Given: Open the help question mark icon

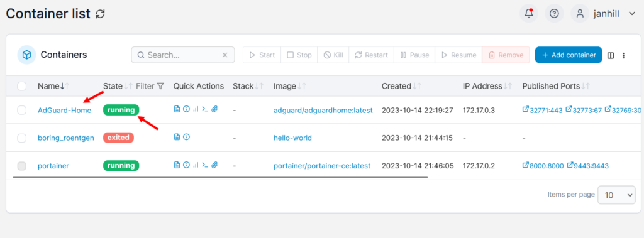Looking at the screenshot, I should click(554, 14).
